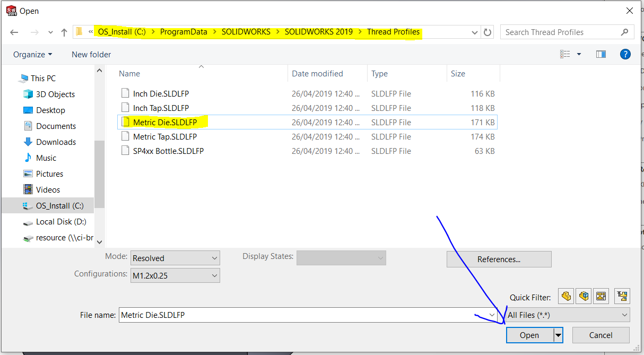Image resolution: width=644 pixels, height=355 pixels.
Task: Click the navigation pane scrollbar thumb
Action: (99, 175)
